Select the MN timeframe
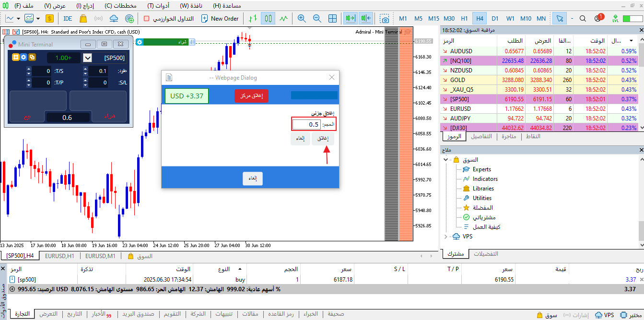644x320 pixels. coord(541,19)
